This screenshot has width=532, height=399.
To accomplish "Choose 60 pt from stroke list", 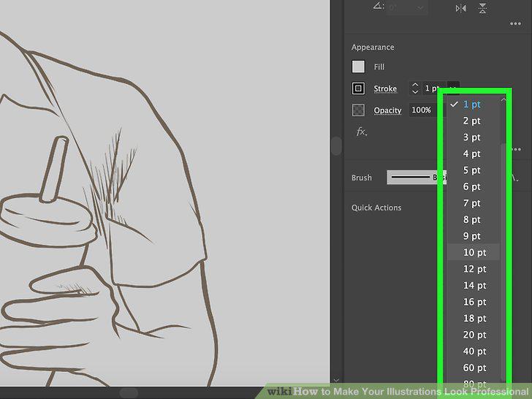I will (x=474, y=368).
